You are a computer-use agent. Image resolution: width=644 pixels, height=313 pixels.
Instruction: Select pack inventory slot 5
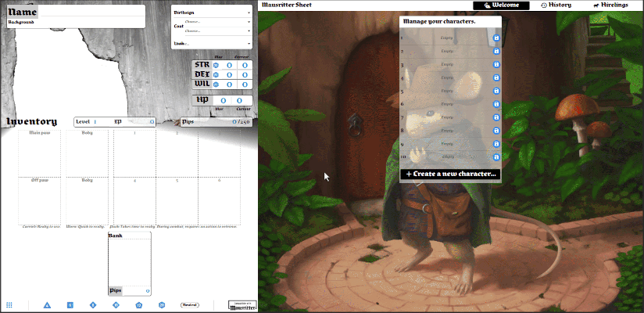pyautogui.click(x=177, y=201)
